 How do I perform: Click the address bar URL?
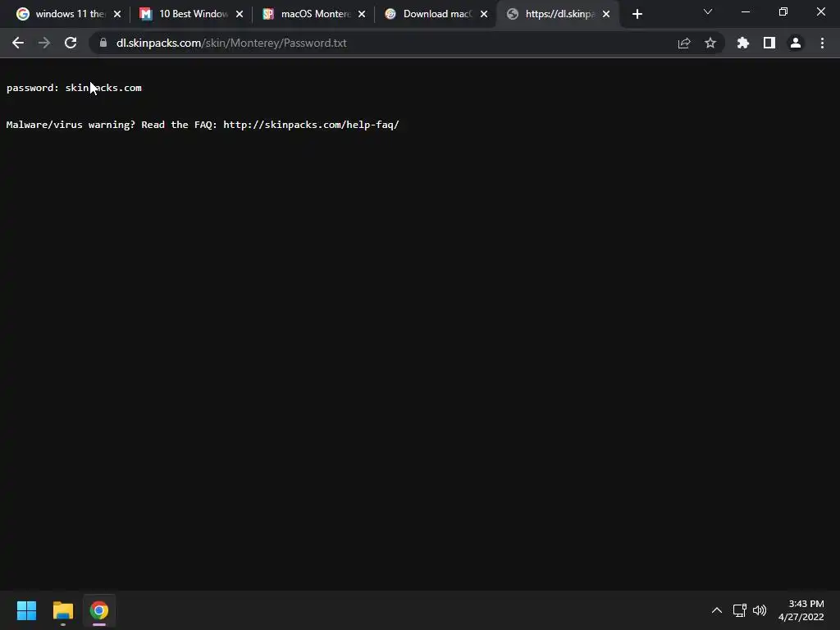pos(231,43)
